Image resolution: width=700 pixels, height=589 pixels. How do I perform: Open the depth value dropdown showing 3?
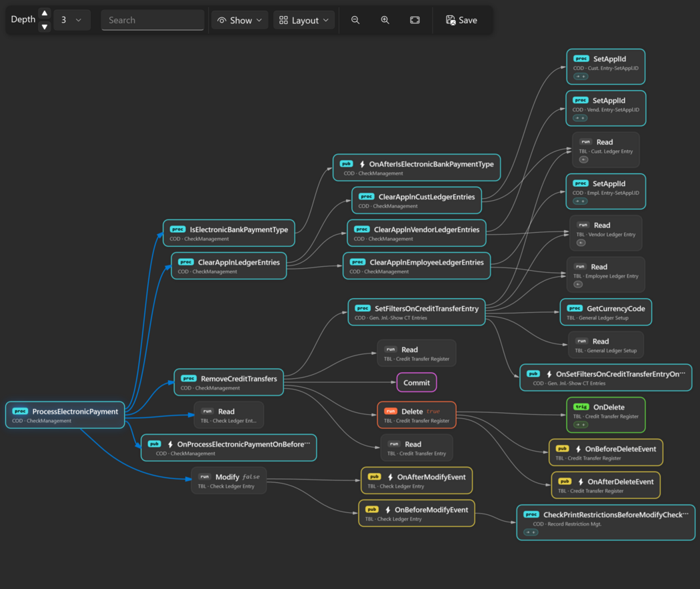pos(71,20)
